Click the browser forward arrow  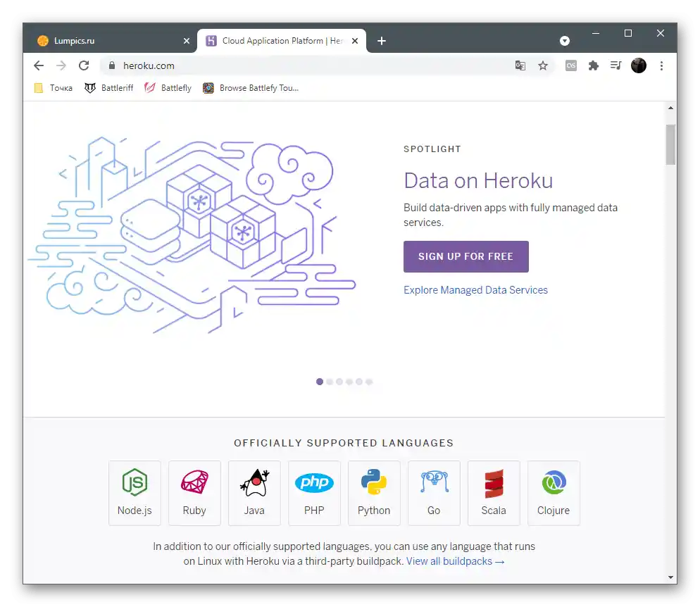61,65
